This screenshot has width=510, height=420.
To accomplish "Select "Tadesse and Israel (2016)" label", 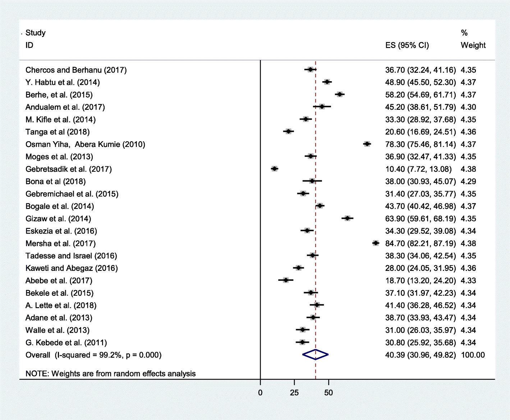I will [71, 256].
